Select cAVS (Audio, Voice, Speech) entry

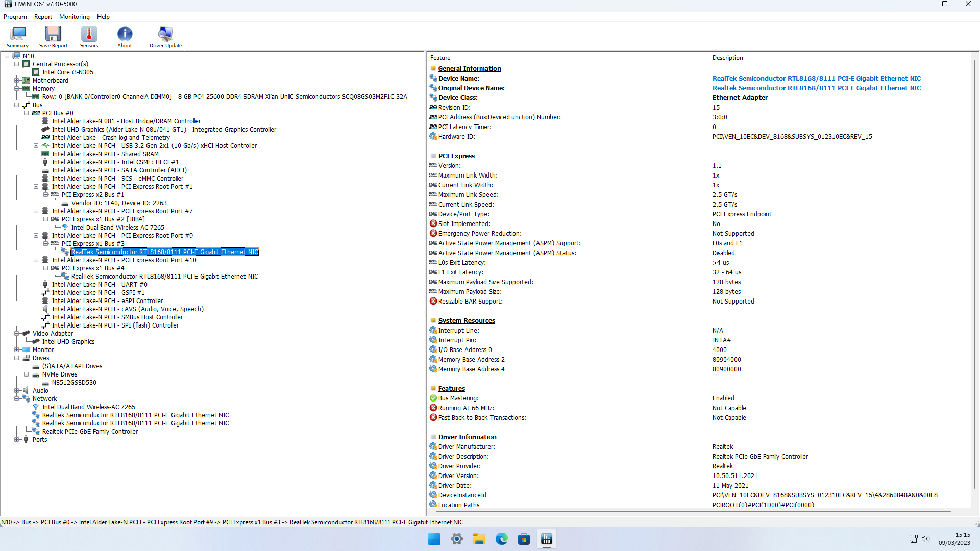(x=128, y=309)
